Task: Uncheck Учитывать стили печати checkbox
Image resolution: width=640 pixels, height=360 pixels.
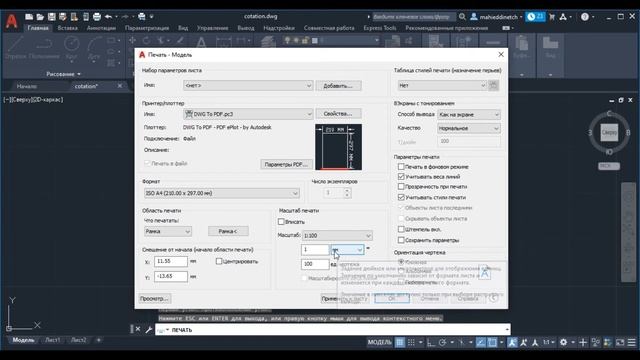Action: tap(401, 197)
